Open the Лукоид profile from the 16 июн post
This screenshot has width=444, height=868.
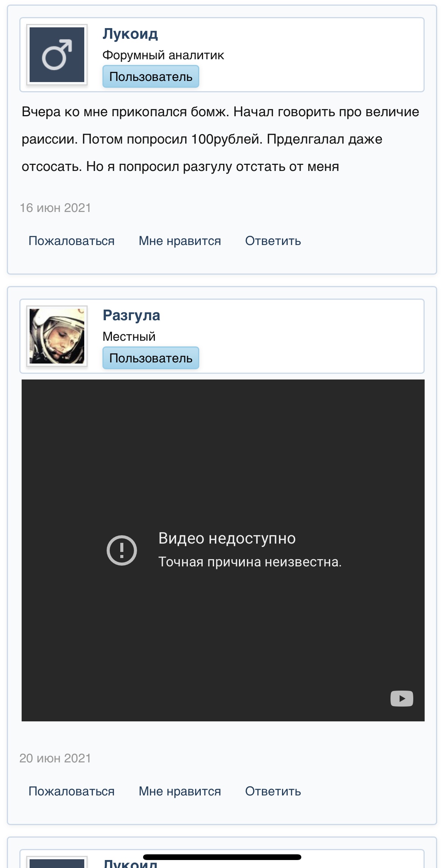point(130,34)
